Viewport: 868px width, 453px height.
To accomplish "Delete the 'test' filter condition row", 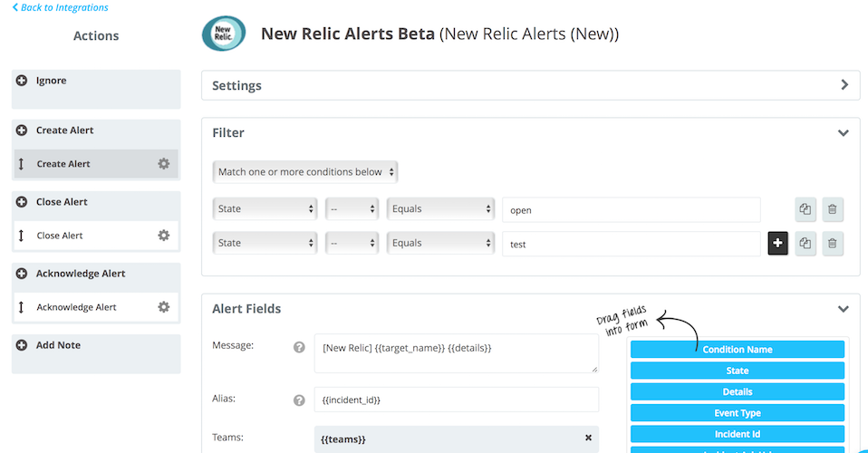I will (x=832, y=244).
